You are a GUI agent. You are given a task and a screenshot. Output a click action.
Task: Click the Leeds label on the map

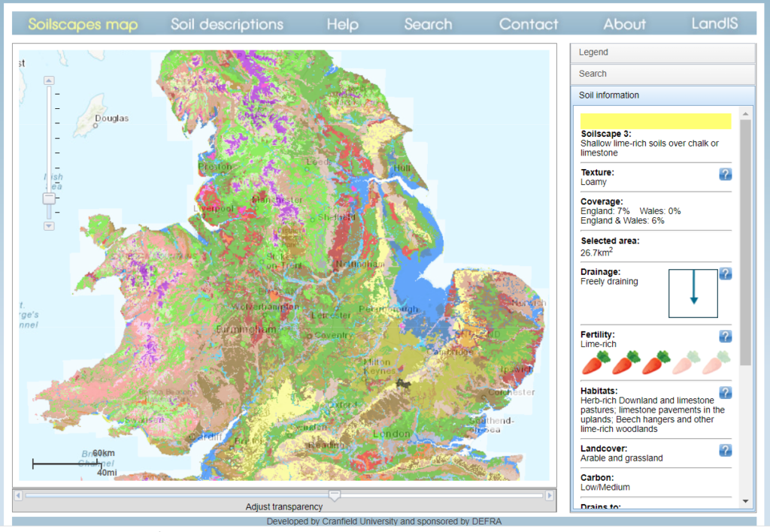point(319,162)
